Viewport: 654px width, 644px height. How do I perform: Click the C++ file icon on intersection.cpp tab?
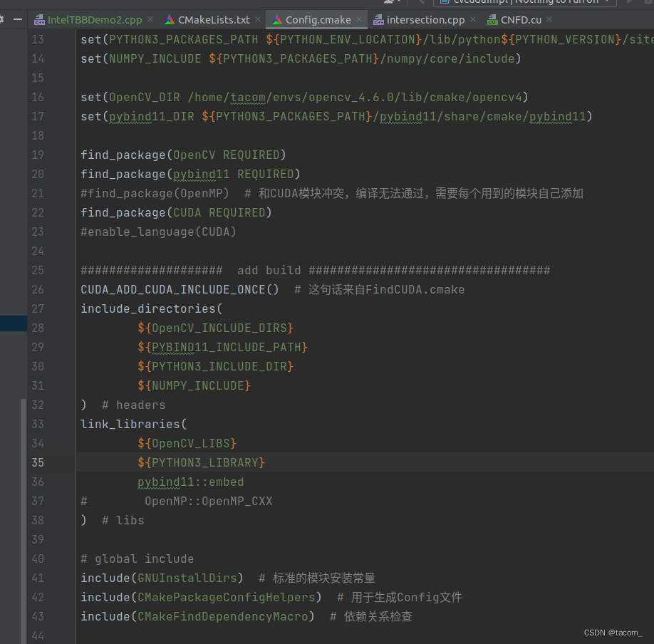[378, 20]
